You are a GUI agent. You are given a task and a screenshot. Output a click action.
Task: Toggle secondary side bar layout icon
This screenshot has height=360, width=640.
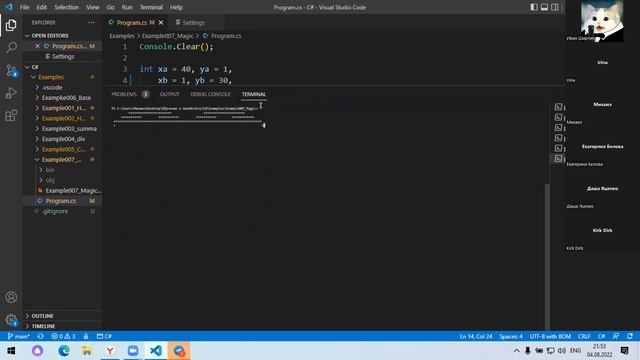tap(554, 7)
